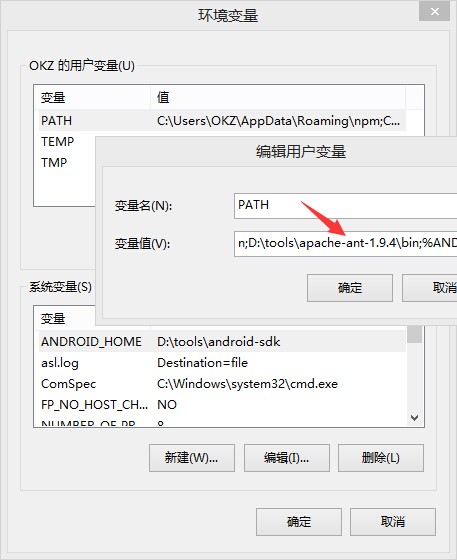This screenshot has height=560, width=457.
Task: Click the 变量名 input field containing PATH
Action: click(x=345, y=206)
